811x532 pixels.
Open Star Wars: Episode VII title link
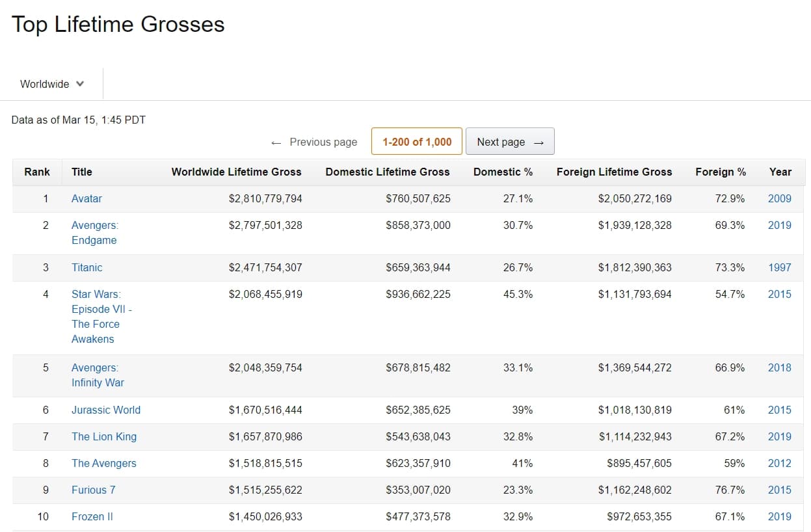coord(101,316)
